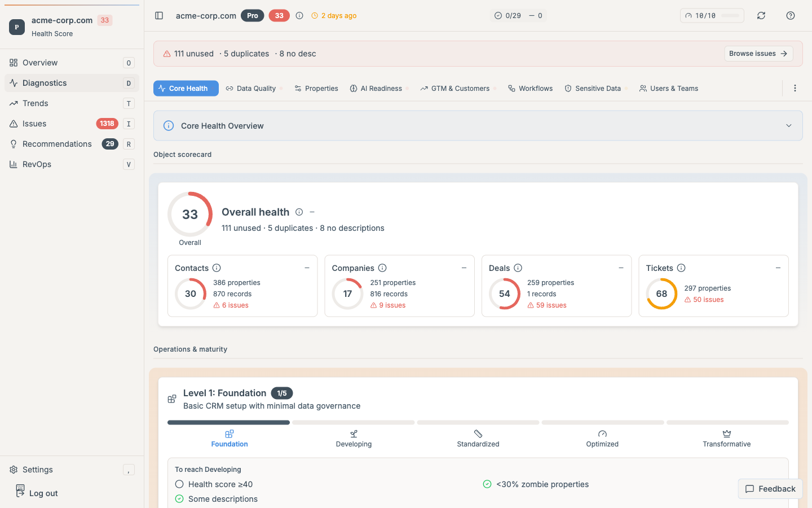812x508 pixels.
Task: Toggle the zombie properties requirement check
Action: coord(487,484)
